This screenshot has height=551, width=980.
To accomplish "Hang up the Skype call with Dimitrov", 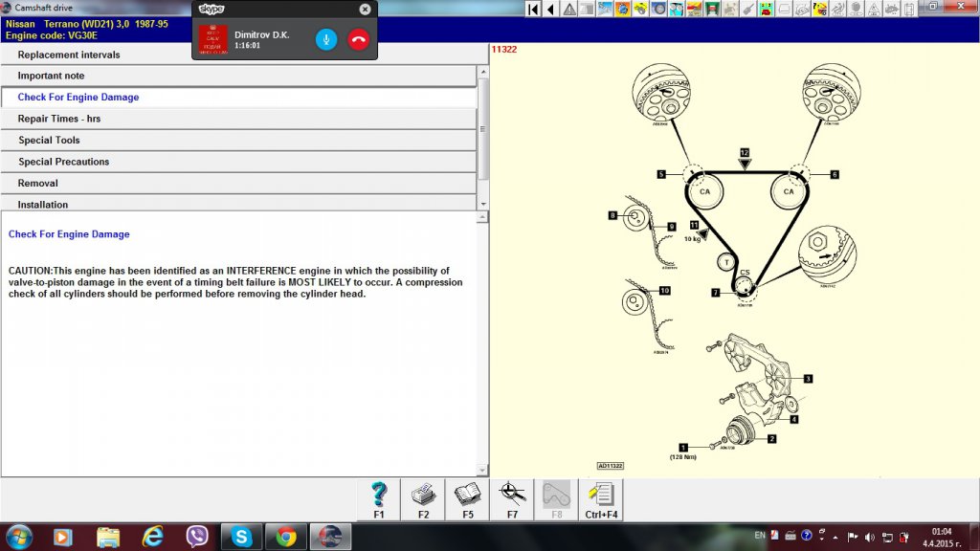I will click(359, 39).
